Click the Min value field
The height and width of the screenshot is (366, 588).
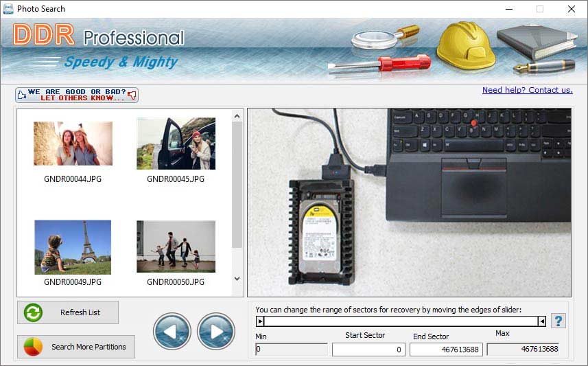[292, 350]
